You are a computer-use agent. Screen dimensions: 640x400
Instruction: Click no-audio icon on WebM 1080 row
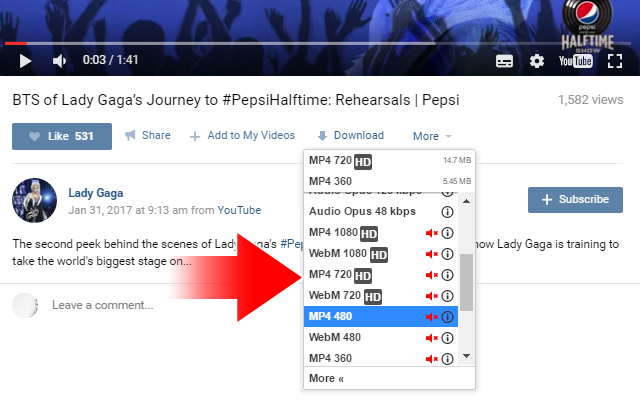click(x=431, y=254)
